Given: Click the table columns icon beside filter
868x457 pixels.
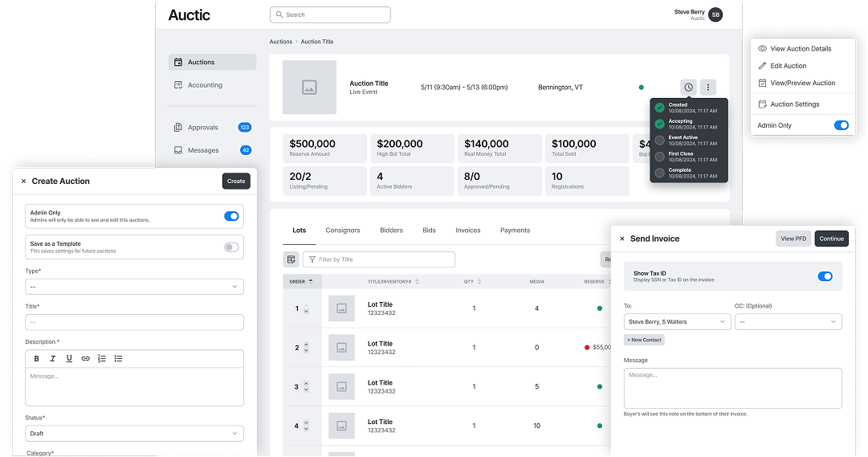Looking at the screenshot, I should click(291, 259).
